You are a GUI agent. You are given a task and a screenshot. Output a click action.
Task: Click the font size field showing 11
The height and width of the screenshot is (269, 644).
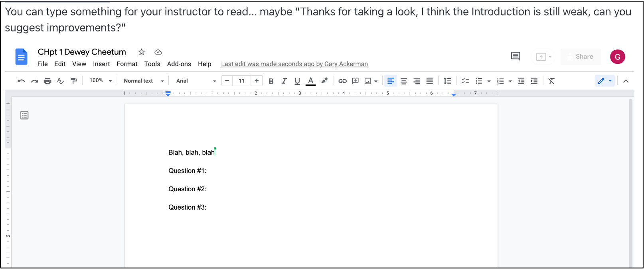pyautogui.click(x=242, y=81)
